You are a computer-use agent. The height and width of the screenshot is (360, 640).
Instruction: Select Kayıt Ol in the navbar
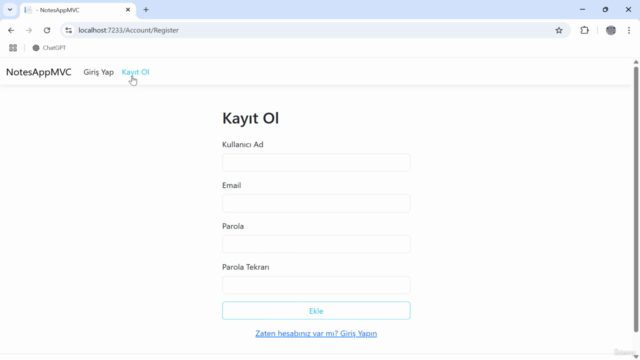(x=136, y=72)
